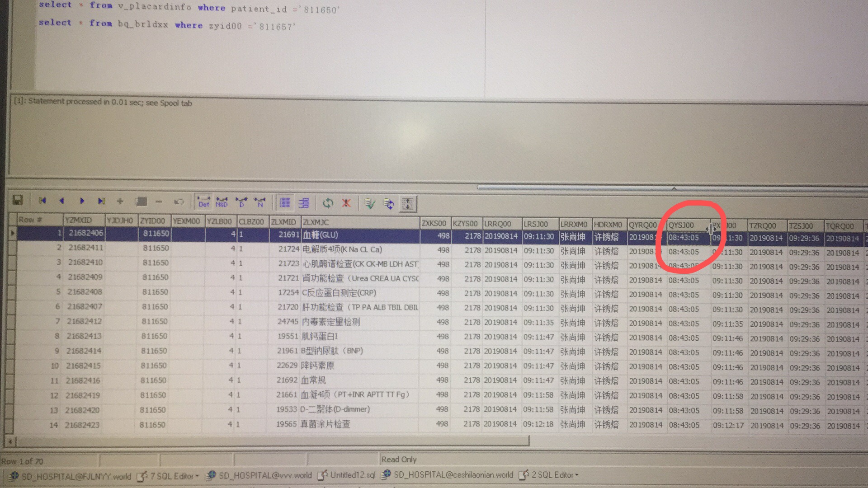
Task: Open the 7 SQL Editor dropdown
Action: tap(196, 476)
